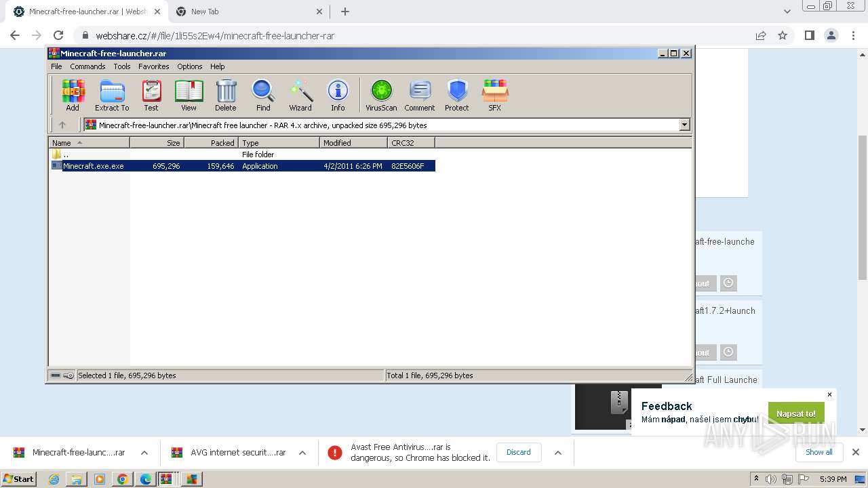
Task: Close the Minecraft-free-launcher.rar browser tab
Action: click(x=156, y=12)
